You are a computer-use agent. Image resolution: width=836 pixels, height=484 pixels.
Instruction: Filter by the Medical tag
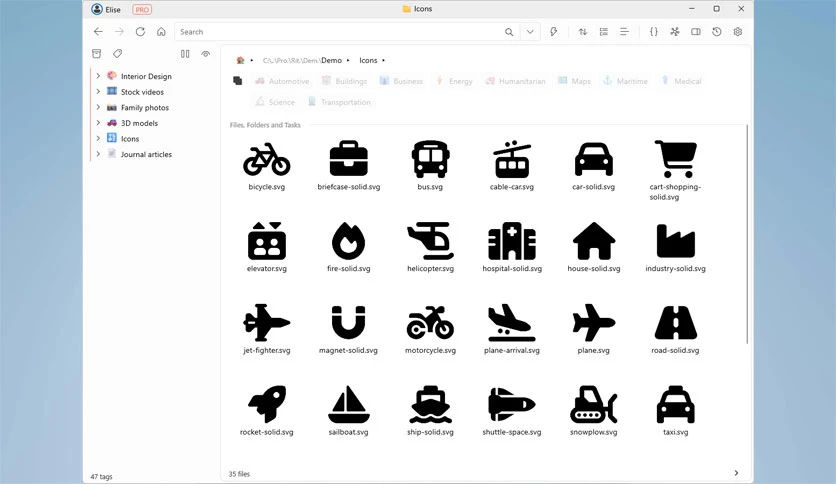681,81
